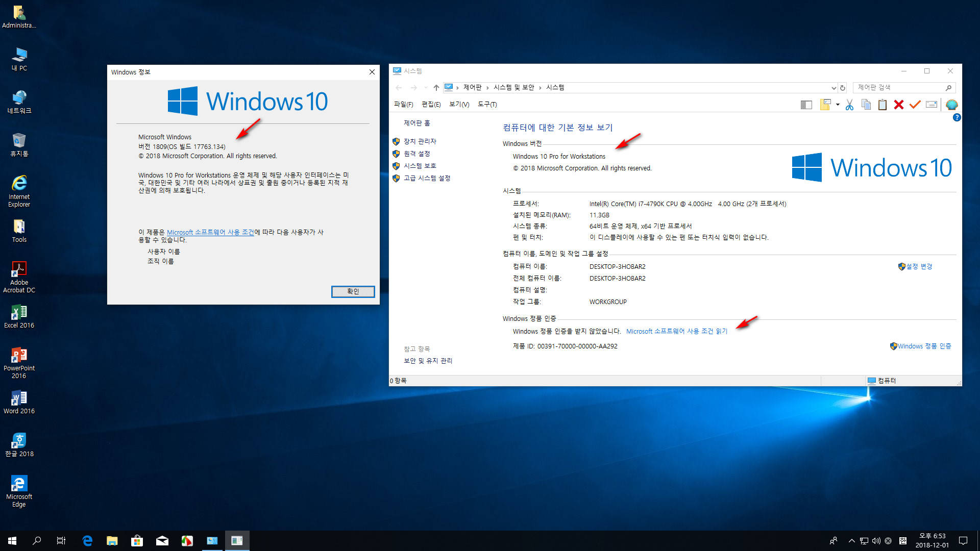Open the Windows Start menu

tap(12, 541)
